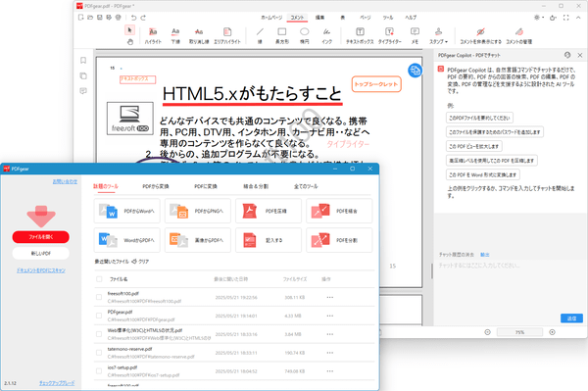Open the comments panel in left sidebar
Image resolution: width=588 pixels, height=391 pixels.
click(83, 91)
